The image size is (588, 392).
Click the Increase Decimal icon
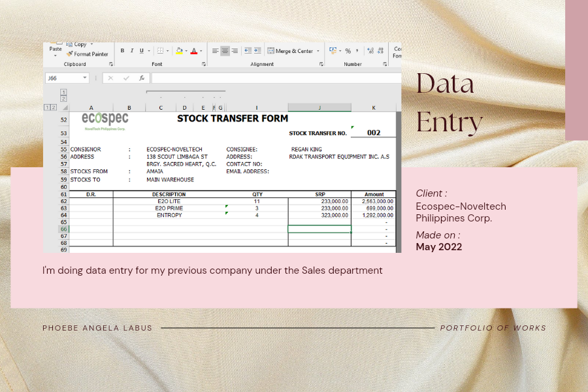370,51
